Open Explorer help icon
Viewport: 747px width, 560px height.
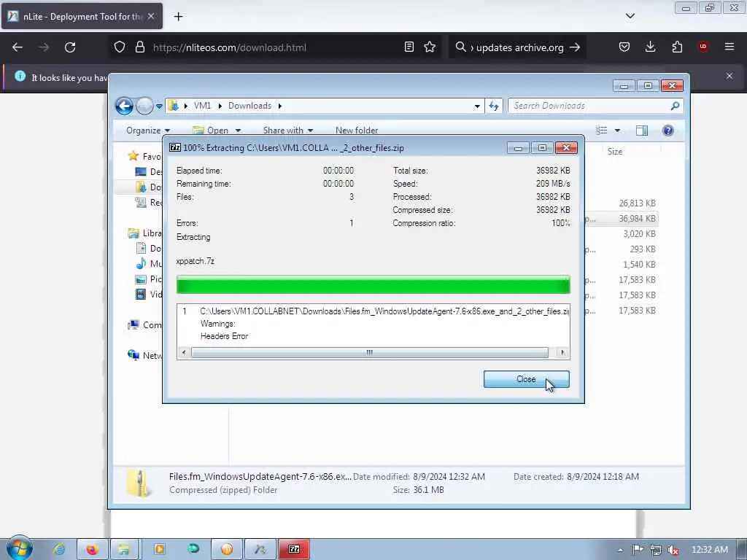click(x=668, y=131)
